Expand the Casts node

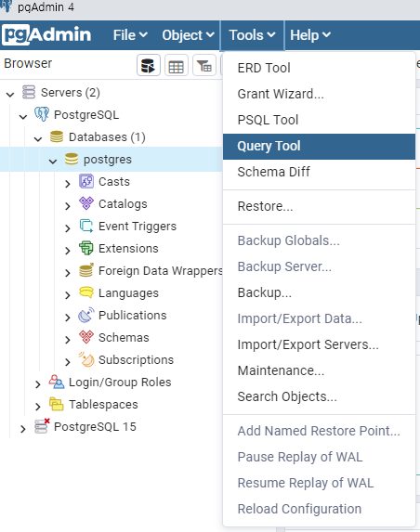tap(68, 184)
